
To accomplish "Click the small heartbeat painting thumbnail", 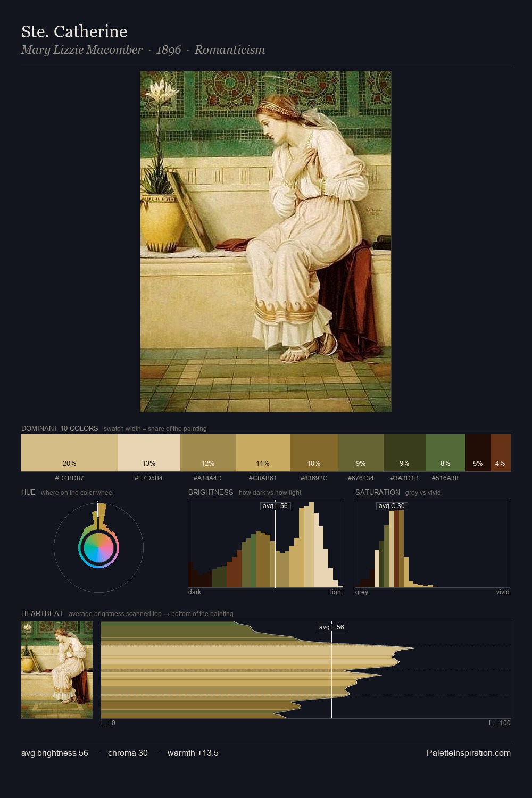I will pyautogui.click(x=57, y=670).
